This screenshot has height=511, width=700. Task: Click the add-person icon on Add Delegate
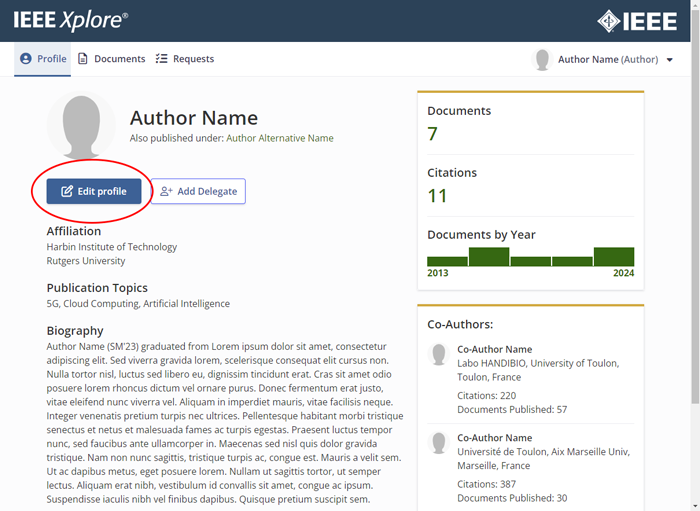point(166,191)
